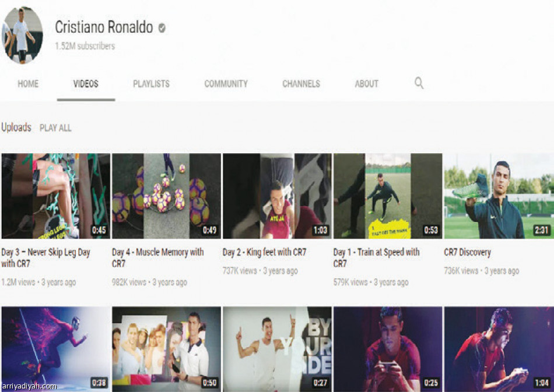Open the Playlists tab
554x392 pixels.
151,84
